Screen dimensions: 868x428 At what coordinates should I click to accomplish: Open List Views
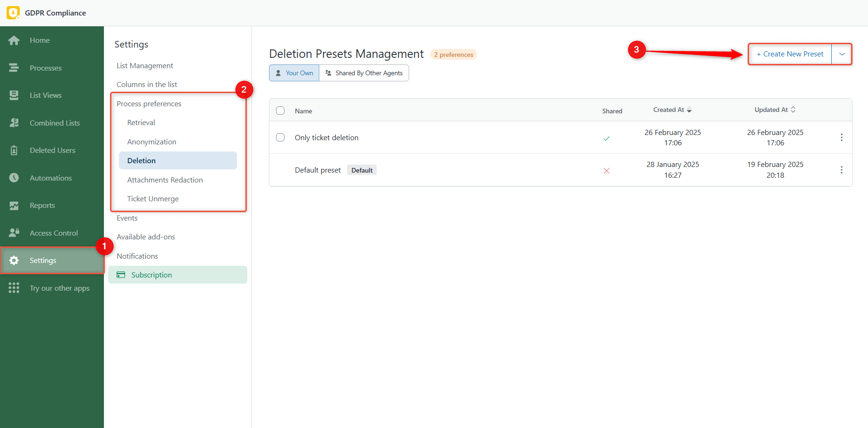pyautogui.click(x=46, y=95)
